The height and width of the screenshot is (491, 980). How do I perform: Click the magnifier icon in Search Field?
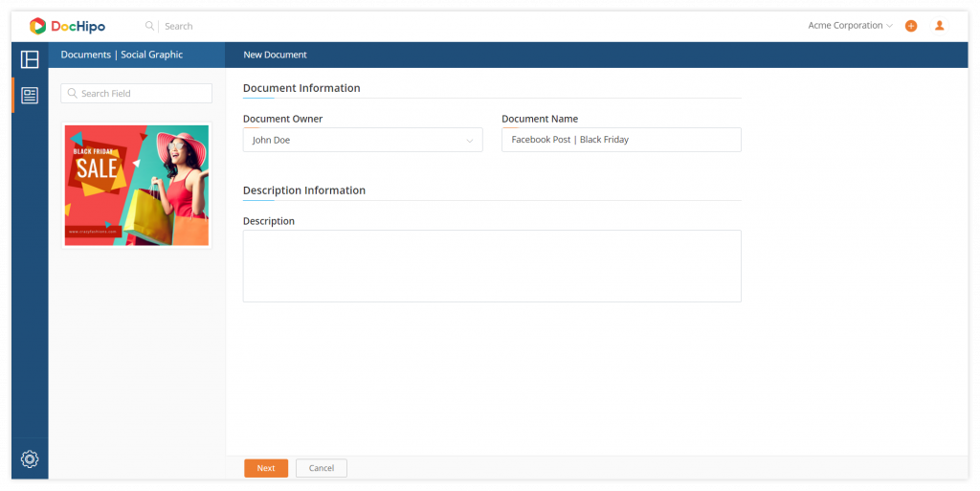pos(73,93)
